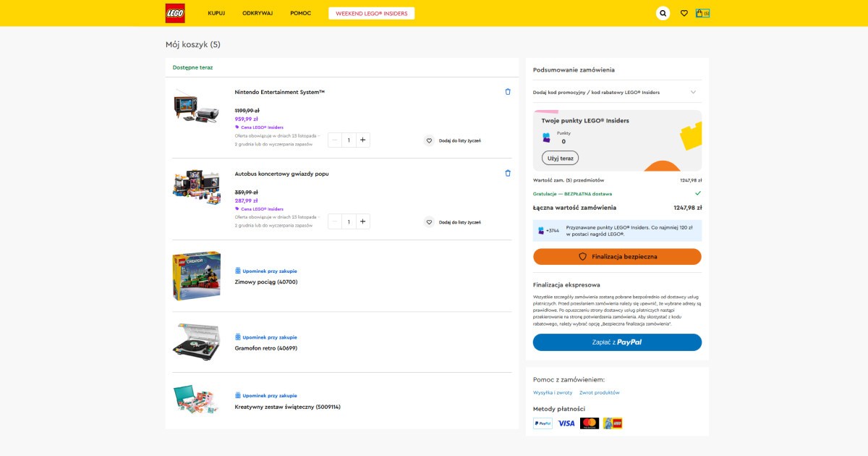Click the green free delivery checkmark

coord(698,193)
